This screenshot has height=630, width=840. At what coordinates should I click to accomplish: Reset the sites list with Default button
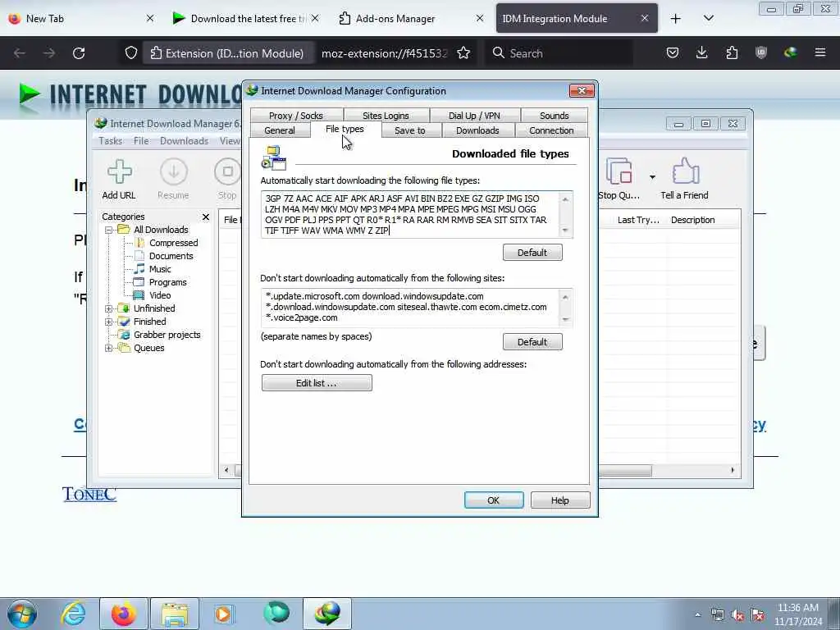click(532, 342)
